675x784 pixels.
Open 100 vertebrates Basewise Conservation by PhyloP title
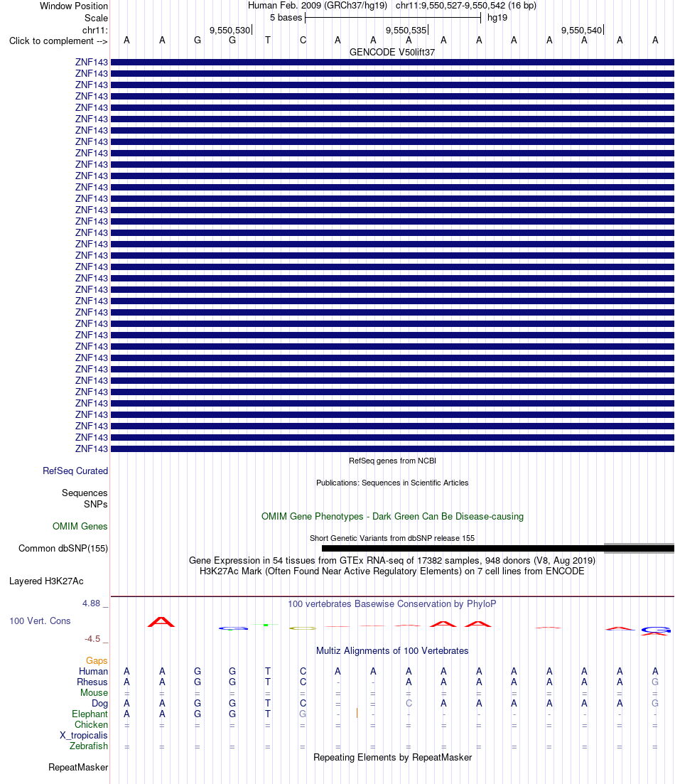[392, 604]
